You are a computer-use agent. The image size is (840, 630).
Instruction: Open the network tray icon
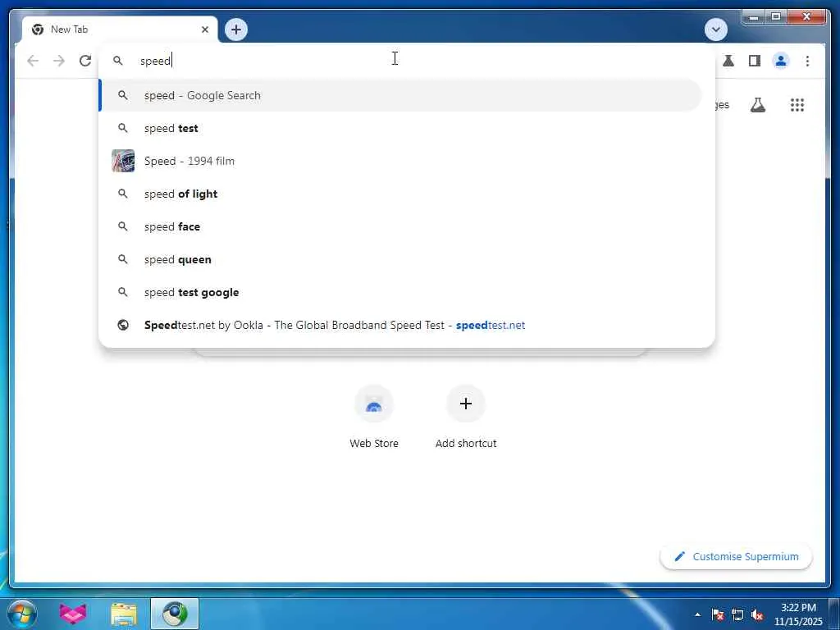pyautogui.click(x=737, y=614)
